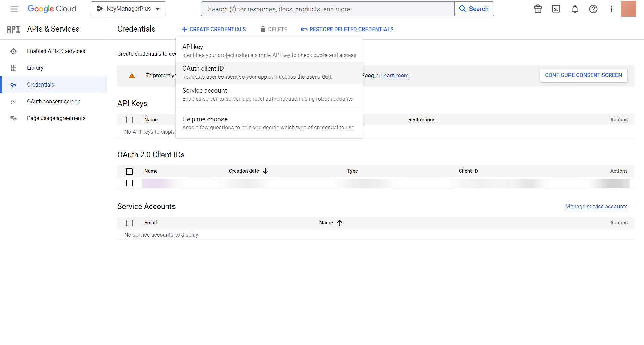
Task: Click APIs & Services heading
Action: pyautogui.click(x=53, y=29)
